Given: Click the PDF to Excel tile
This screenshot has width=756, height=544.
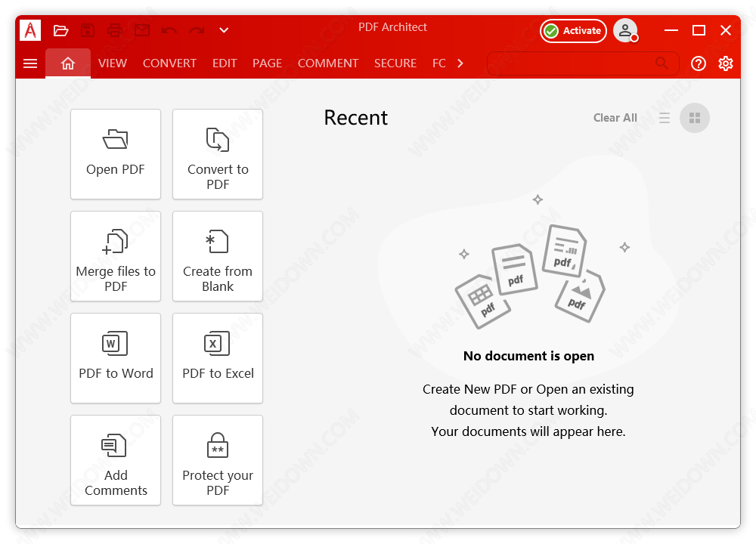Looking at the screenshot, I should coord(218,358).
